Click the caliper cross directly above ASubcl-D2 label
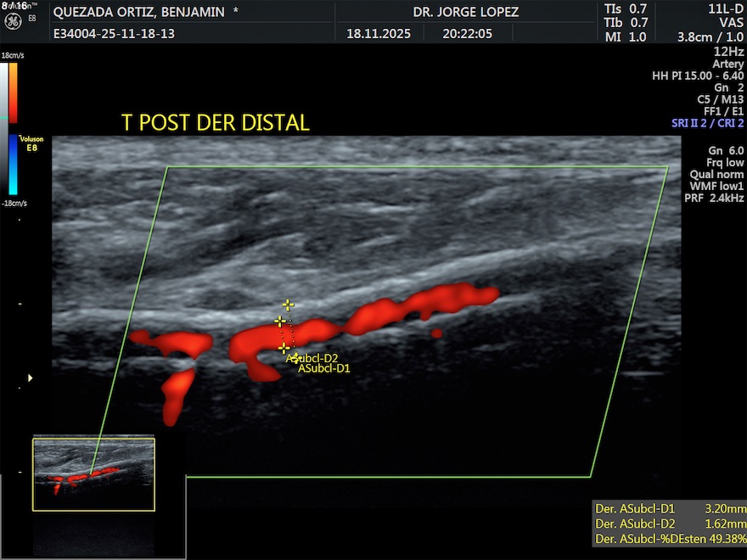The height and width of the screenshot is (560, 747). tap(284, 347)
